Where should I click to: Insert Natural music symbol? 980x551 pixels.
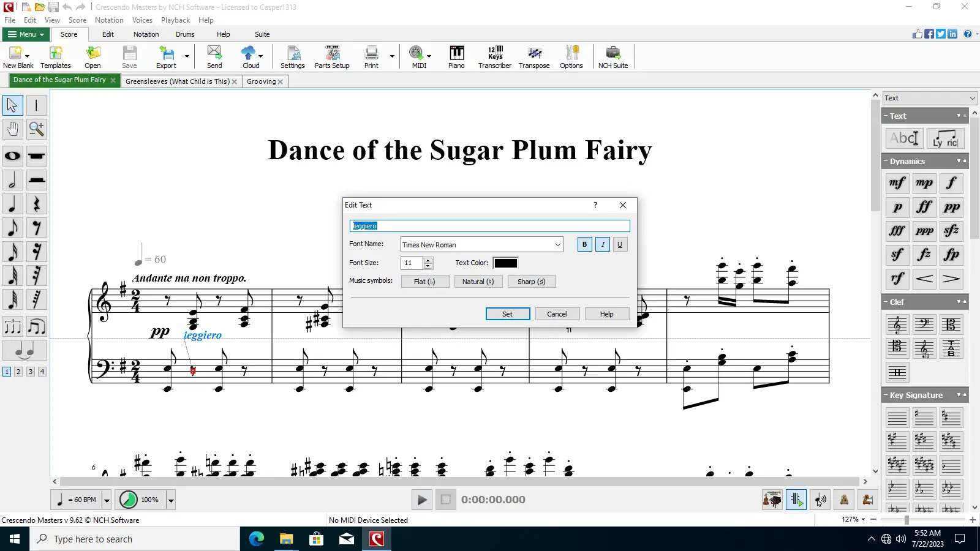point(478,282)
